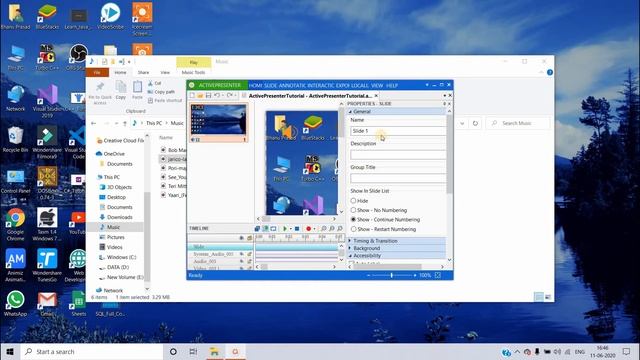Select Show - Restart Numbering radio option
This screenshot has width=640, height=360.
point(353,229)
